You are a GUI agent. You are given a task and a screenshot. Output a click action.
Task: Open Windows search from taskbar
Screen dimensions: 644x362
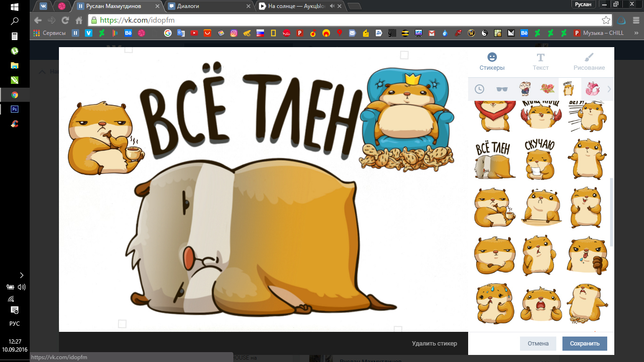[x=15, y=21]
